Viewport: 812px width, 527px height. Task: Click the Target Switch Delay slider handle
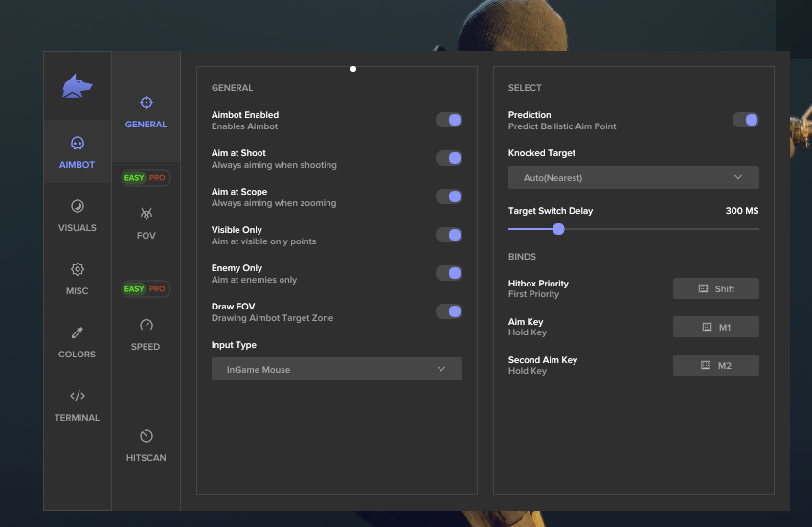click(558, 229)
